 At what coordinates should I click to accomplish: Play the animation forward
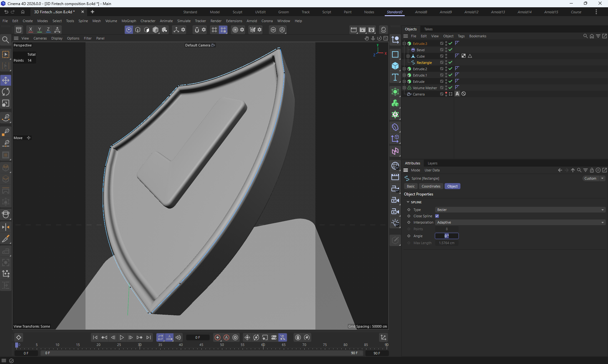(122, 337)
